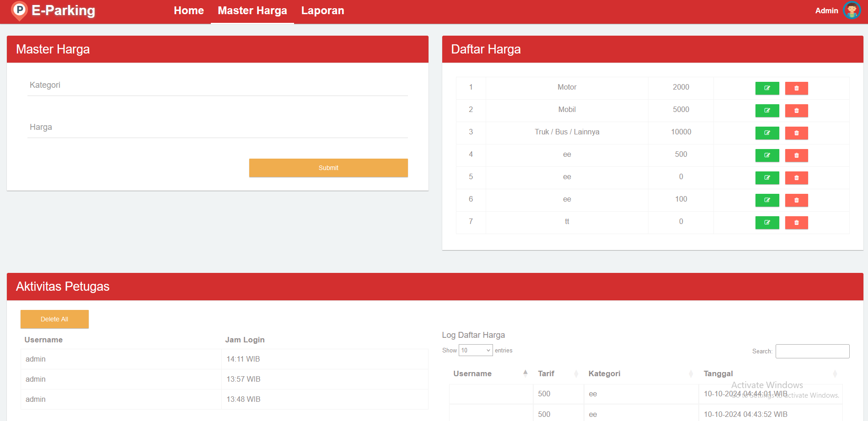The height and width of the screenshot is (421, 868).
Task: Click the E-Parking logo
Action: tap(53, 11)
